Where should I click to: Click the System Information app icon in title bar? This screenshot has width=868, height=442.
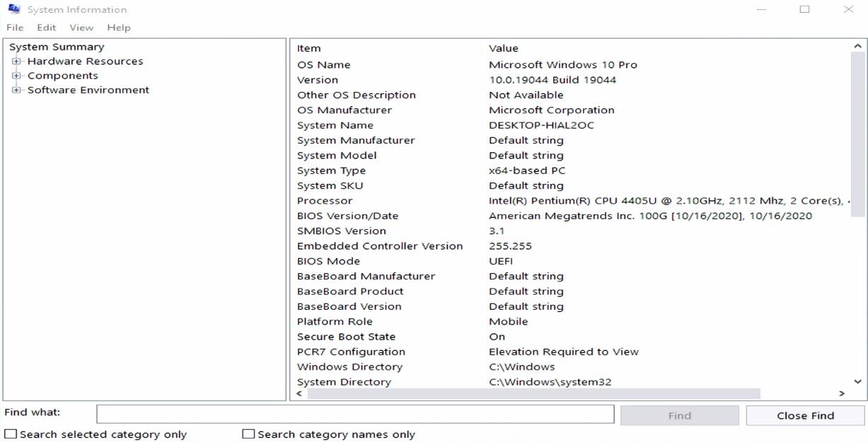pos(13,9)
